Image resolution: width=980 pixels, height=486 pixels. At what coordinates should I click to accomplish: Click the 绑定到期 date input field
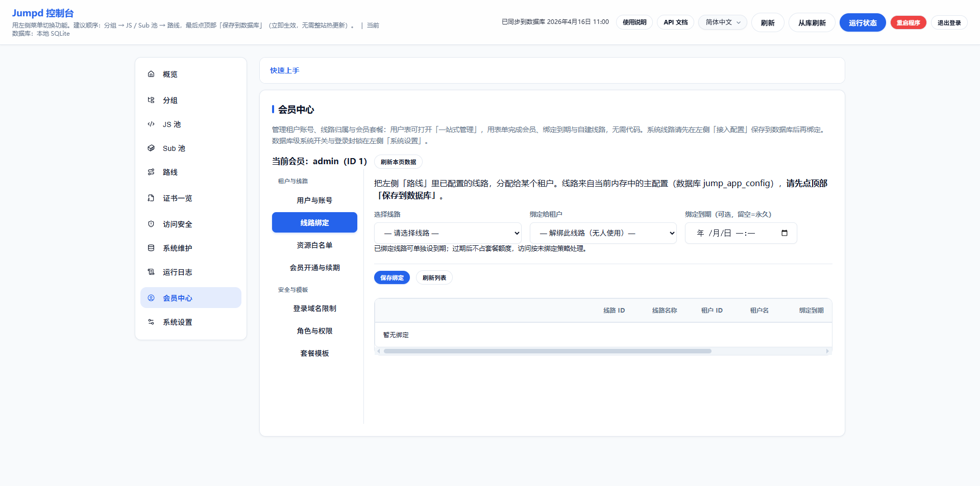(x=730, y=233)
